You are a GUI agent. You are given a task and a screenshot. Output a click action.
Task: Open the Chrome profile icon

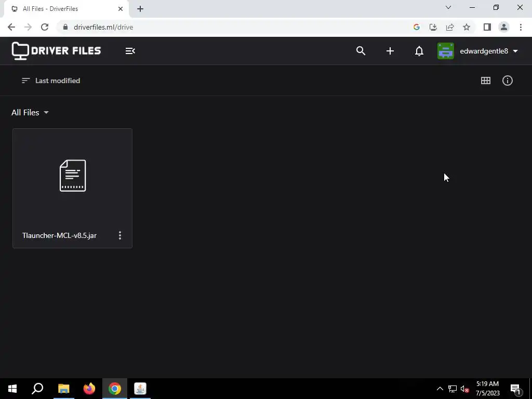click(504, 27)
